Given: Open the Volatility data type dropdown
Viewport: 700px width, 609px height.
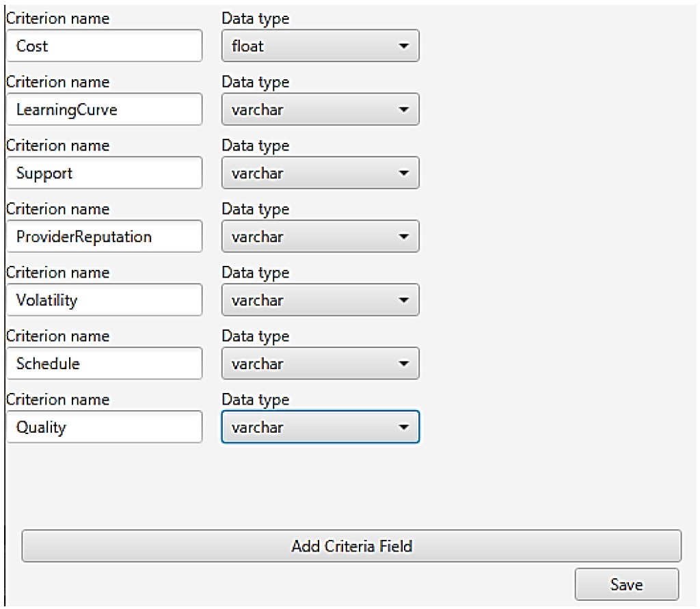Looking at the screenshot, I should [320, 300].
